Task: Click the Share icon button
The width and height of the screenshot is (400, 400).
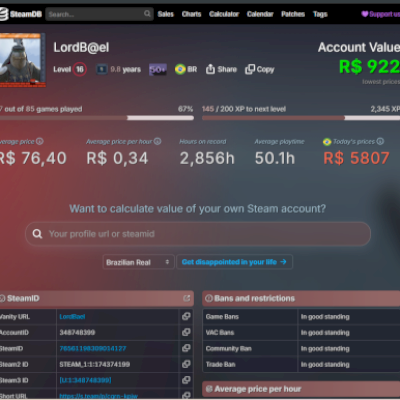Action: click(210, 69)
